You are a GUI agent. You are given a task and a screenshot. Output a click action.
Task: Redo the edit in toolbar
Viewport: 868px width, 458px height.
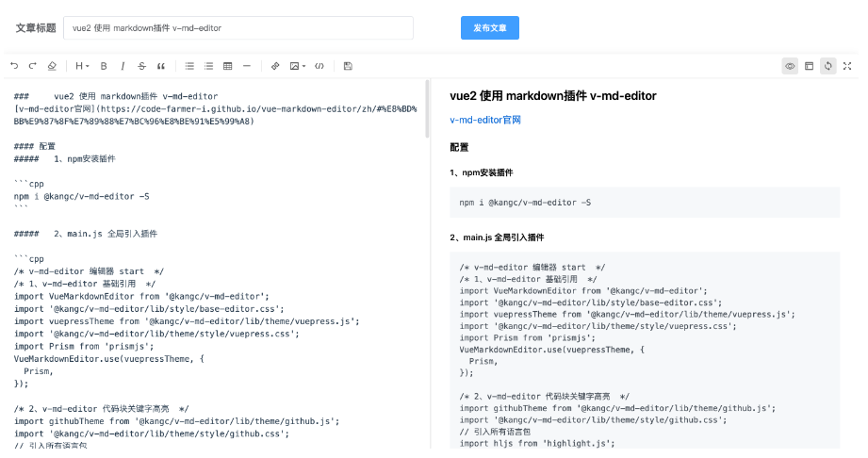point(33,66)
